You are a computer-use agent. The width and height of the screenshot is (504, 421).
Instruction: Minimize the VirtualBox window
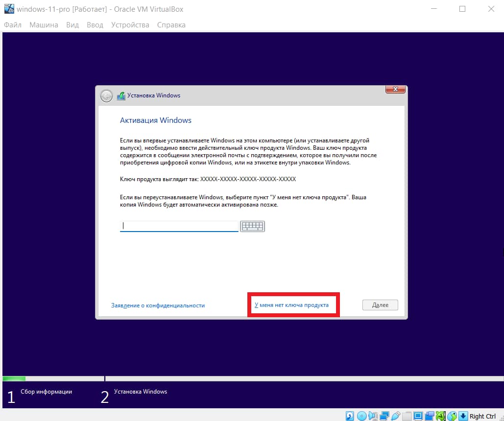(434, 9)
